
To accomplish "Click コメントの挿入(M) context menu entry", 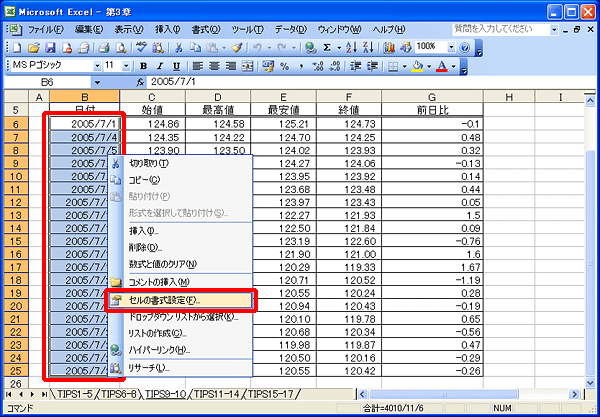I will point(179,282).
